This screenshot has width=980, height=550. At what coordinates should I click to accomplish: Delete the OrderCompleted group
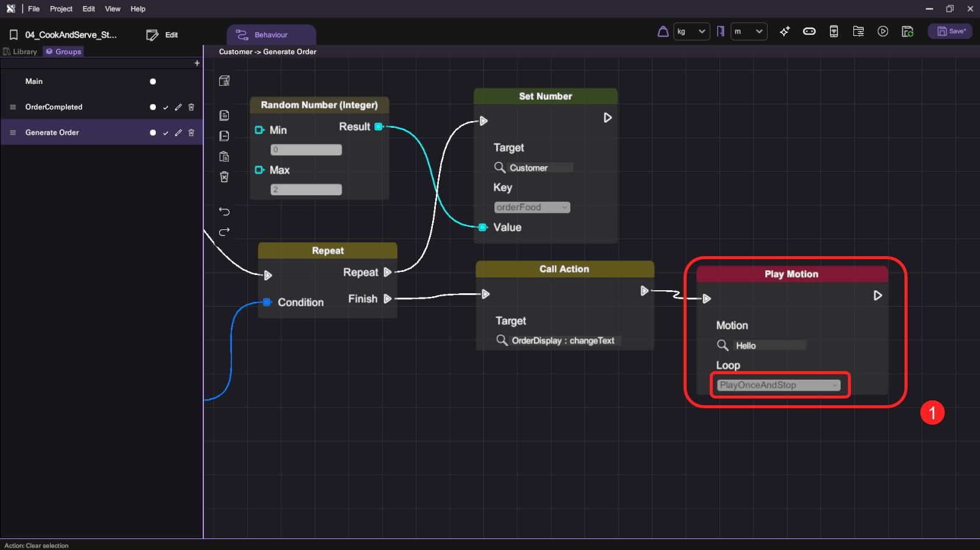click(x=191, y=107)
